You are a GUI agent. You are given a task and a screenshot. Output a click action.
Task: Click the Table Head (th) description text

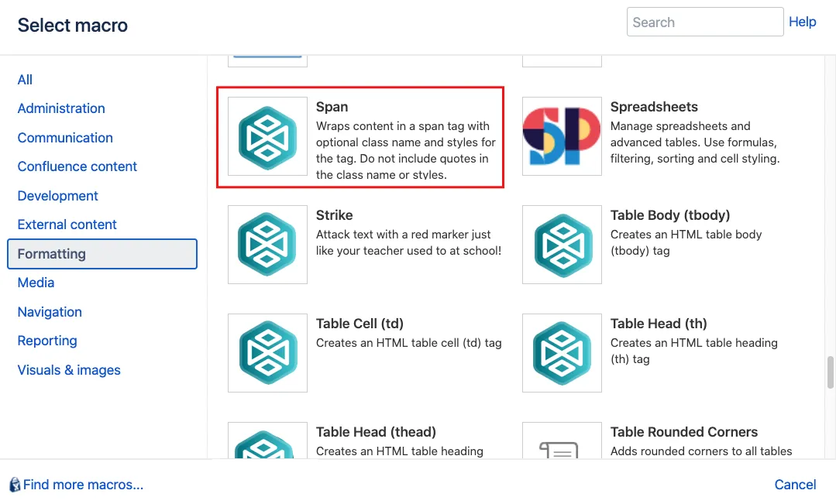(x=694, y=351)
